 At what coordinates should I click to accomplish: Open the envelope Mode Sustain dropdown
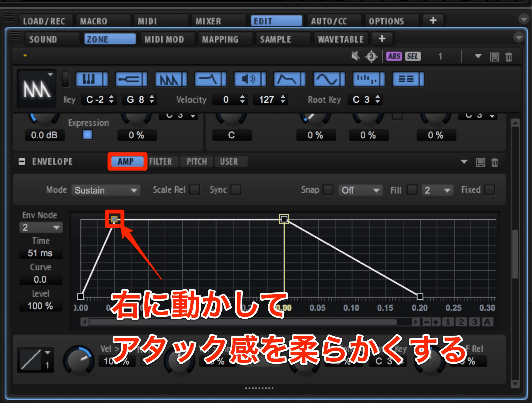[106, 190]
